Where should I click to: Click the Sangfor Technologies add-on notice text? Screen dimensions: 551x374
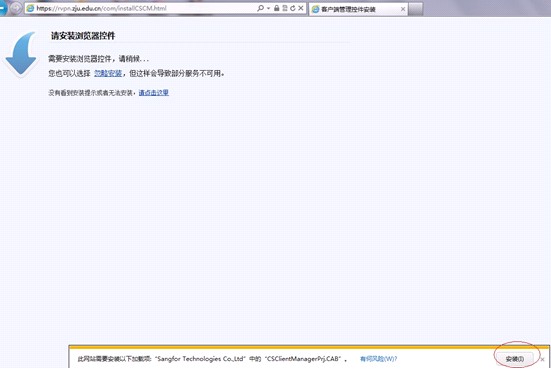tap(213, 359)
